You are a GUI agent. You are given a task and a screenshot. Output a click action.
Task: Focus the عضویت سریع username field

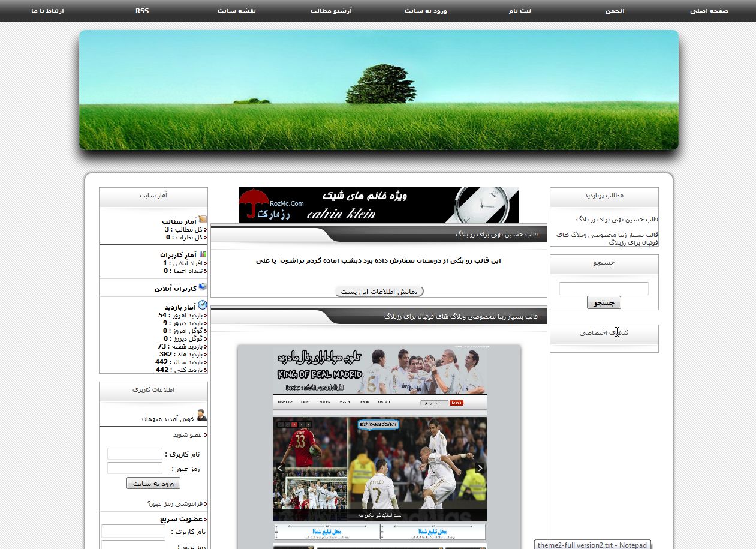(133, 532)
